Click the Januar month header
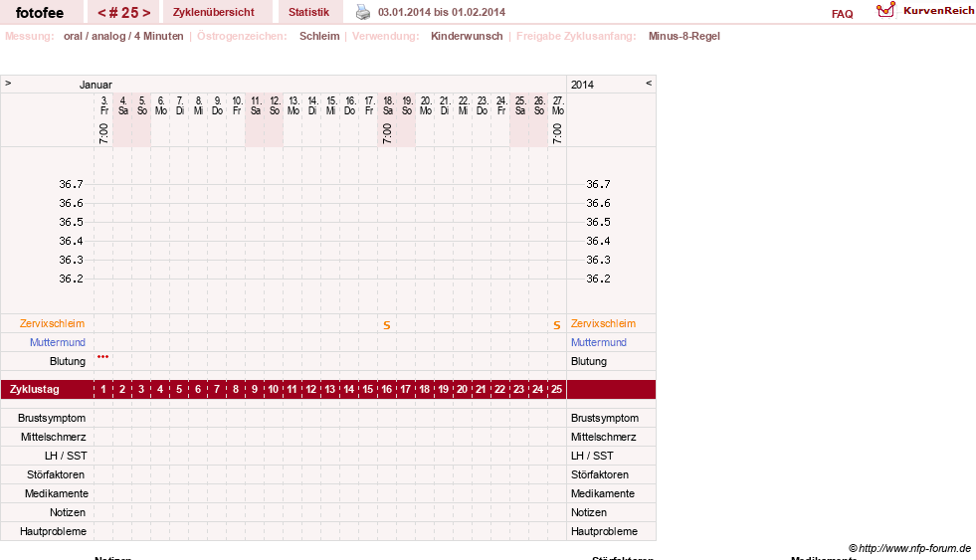976x560 pixels. [96, 85]
